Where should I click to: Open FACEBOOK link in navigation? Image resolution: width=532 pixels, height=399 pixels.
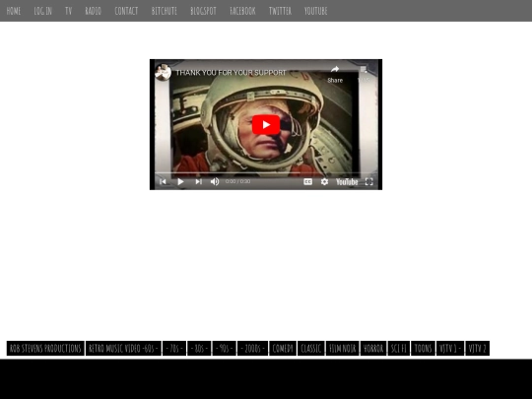tap(242, 11)
